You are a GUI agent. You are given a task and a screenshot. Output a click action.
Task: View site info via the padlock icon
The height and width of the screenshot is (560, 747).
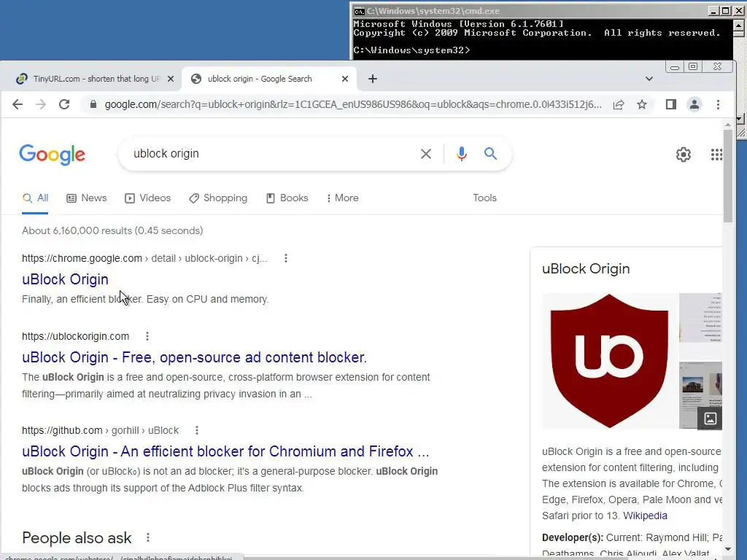(x=93, y=104)
